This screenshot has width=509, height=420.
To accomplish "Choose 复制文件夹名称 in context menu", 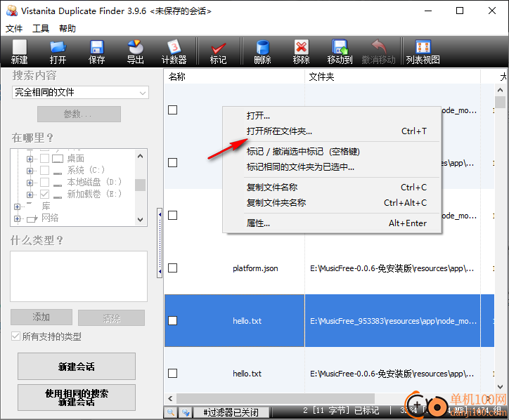I will [x=332, y=203].
